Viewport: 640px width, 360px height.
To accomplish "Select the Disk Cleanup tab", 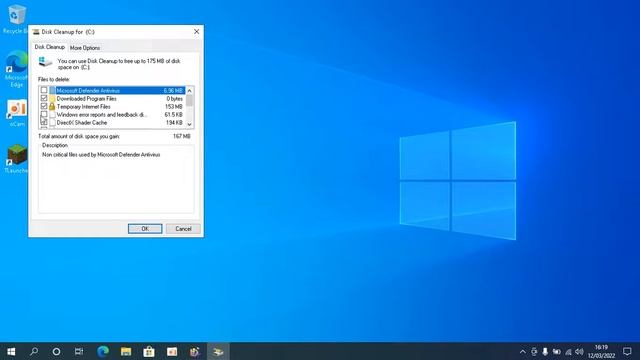I will [49, 47].
